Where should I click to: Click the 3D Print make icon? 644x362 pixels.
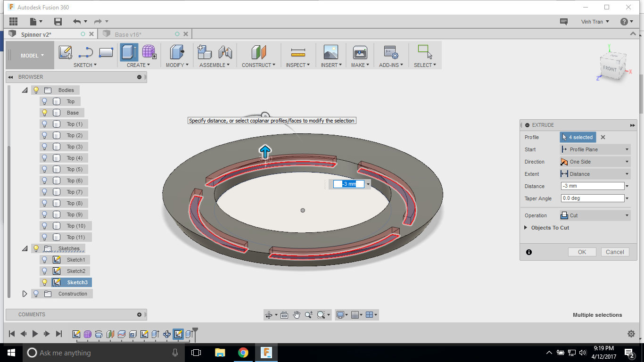coord(360,52)
